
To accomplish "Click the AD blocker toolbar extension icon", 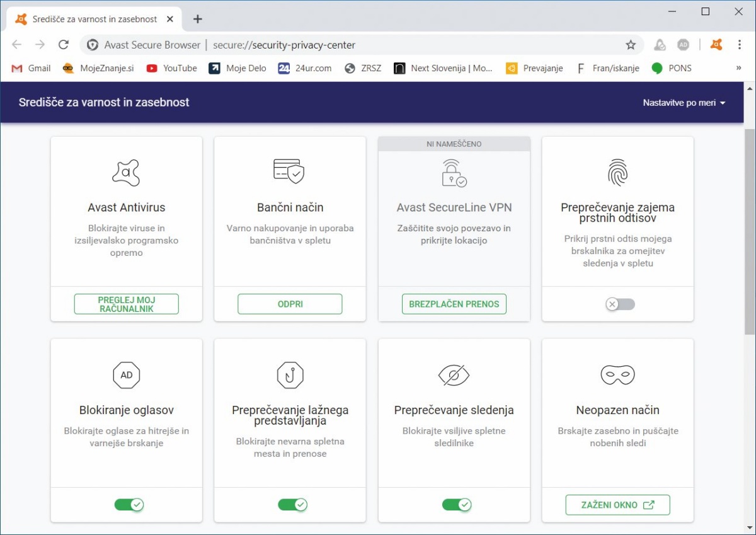I will 683,45.
